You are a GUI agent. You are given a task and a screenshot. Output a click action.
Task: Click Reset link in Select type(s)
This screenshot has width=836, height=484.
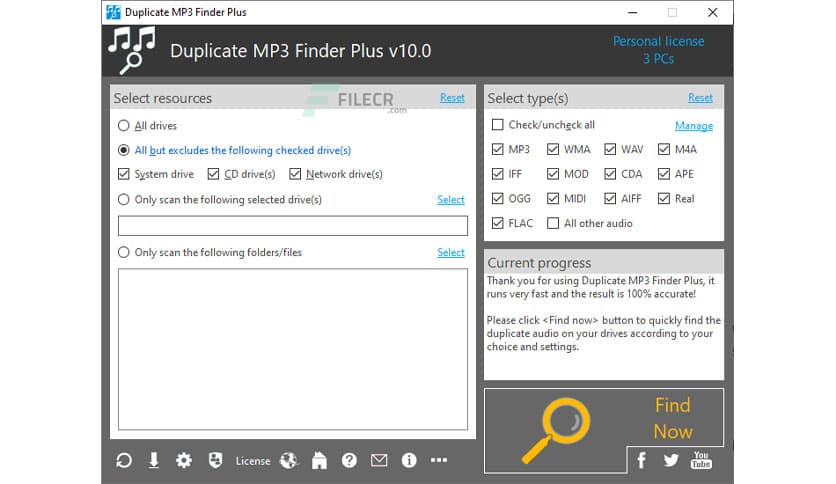[x=700, y=98]
